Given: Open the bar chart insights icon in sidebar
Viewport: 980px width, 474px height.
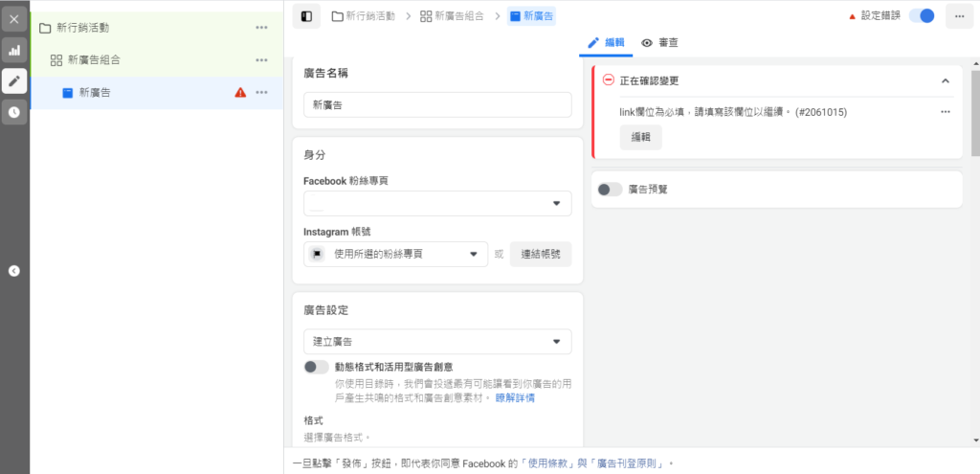Looking at the screenshot, I should pyautogui.click(x=14, y=50).
